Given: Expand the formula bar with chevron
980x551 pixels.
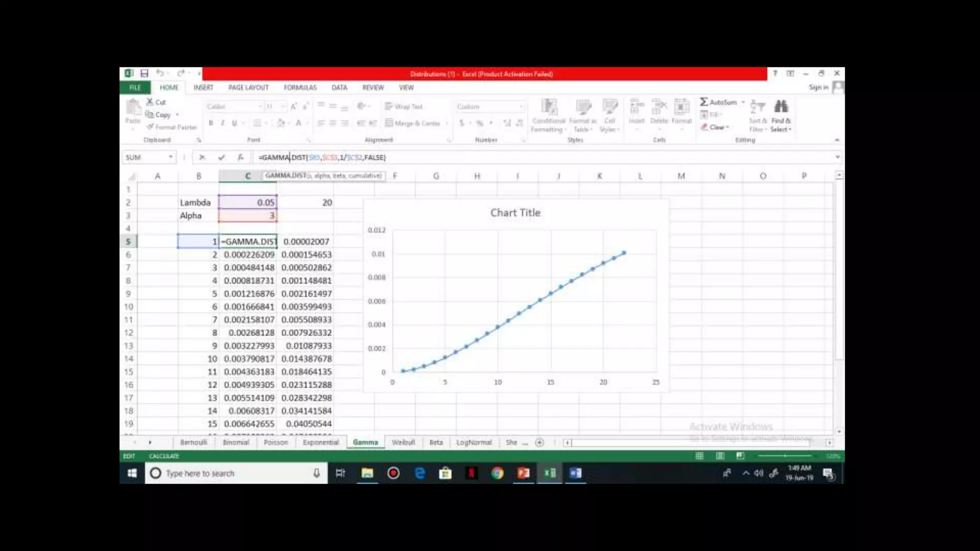Looking at the screenshot, I should tap(837, 157).
